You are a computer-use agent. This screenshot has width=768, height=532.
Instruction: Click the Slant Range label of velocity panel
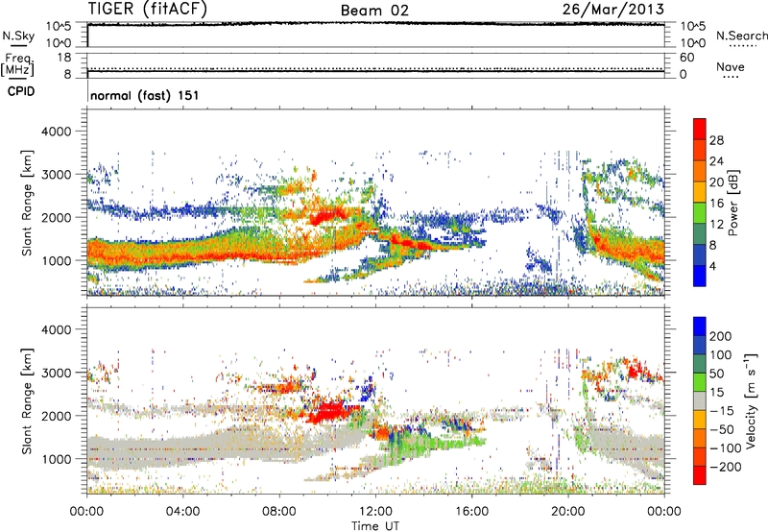tap(27, 401)
